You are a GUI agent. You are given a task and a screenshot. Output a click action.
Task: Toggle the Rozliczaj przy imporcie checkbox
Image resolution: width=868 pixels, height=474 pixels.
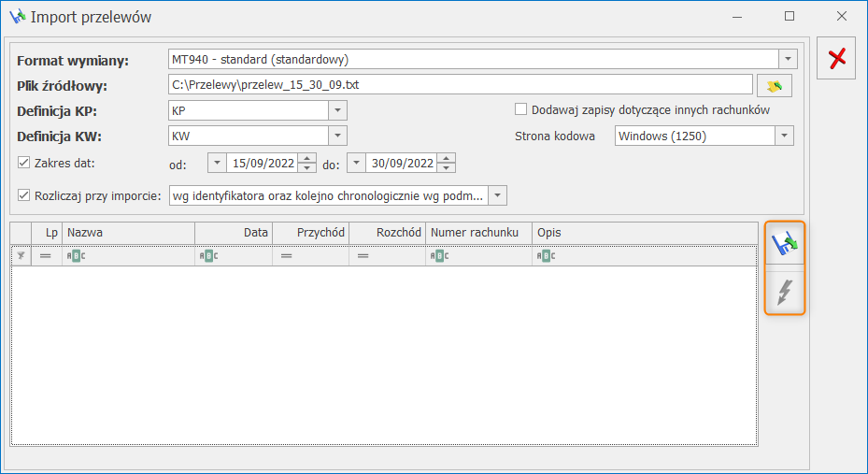point(23,194)
